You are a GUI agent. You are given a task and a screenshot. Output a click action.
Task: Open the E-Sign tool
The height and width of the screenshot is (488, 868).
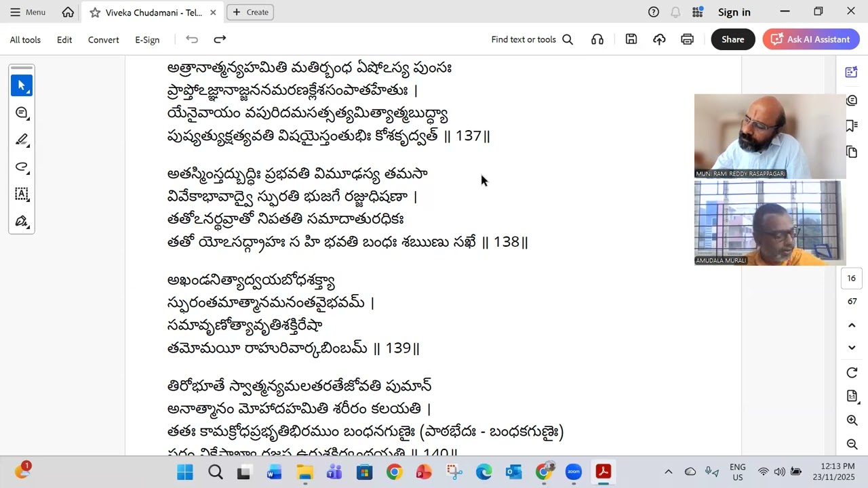[x=147, y=40]
